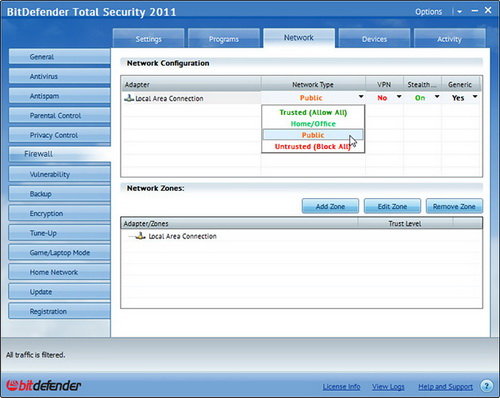Click the Generic column header

click(461, 85)
